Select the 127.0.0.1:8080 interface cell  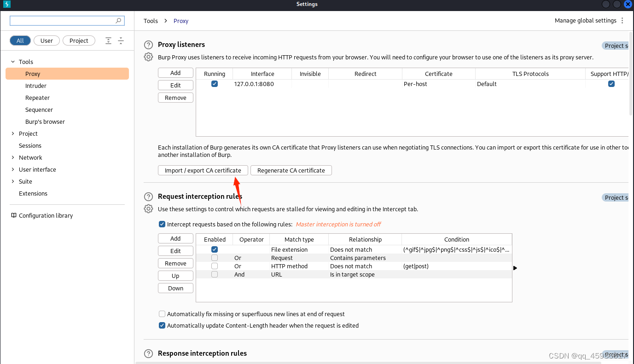click(262, 84)
